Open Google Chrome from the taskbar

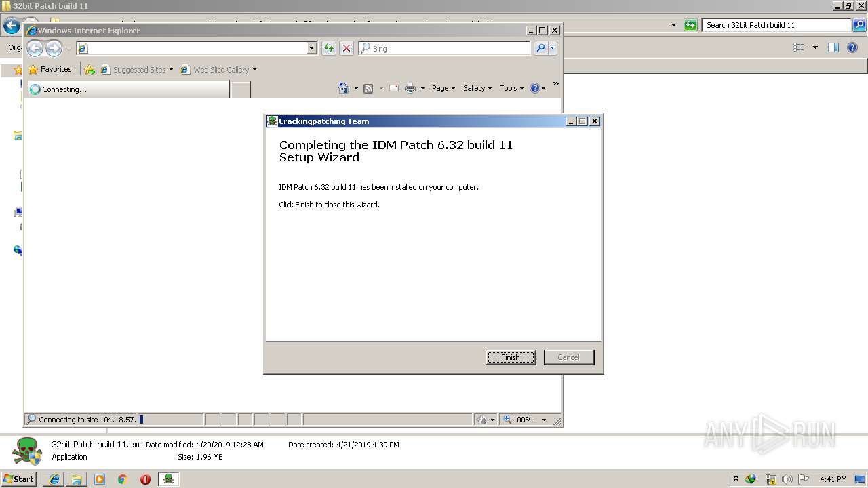(122, 479)
